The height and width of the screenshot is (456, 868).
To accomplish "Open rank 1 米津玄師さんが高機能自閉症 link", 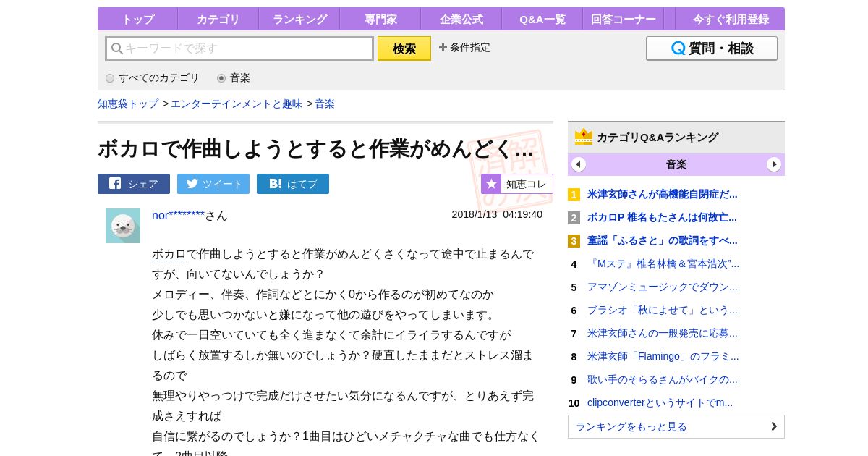I will [663, 194].
